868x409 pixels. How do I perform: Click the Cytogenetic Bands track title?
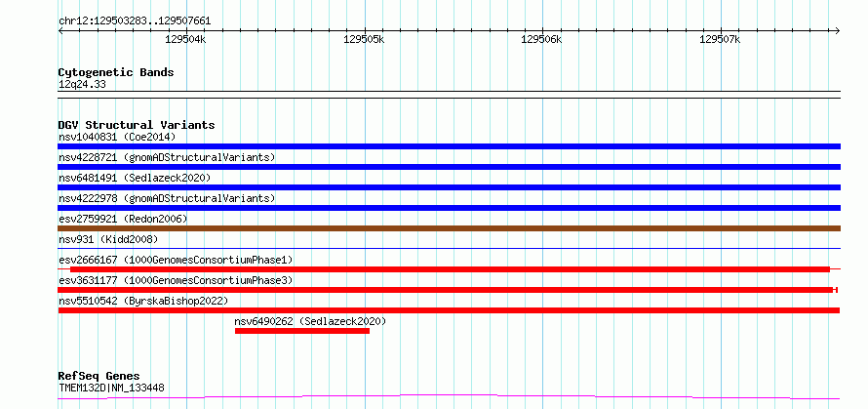[x=116, y=72]
